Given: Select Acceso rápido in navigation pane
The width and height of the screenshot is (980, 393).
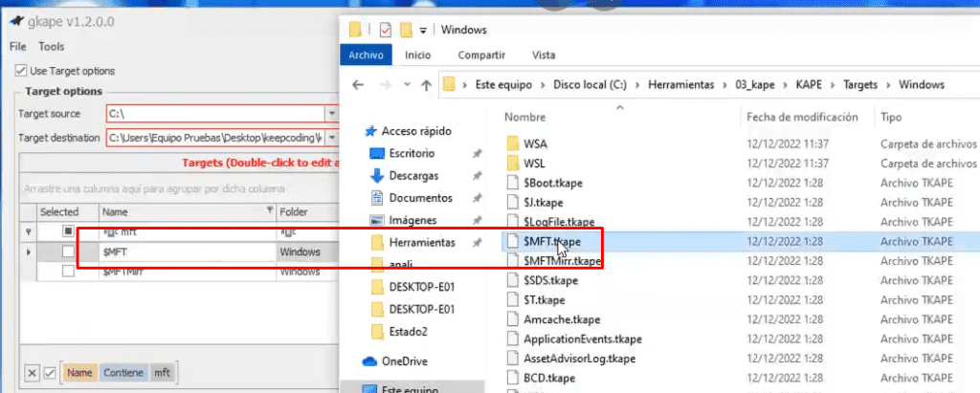Looking at the screenshot, I should pyautogui.click(x=416, y=131).
